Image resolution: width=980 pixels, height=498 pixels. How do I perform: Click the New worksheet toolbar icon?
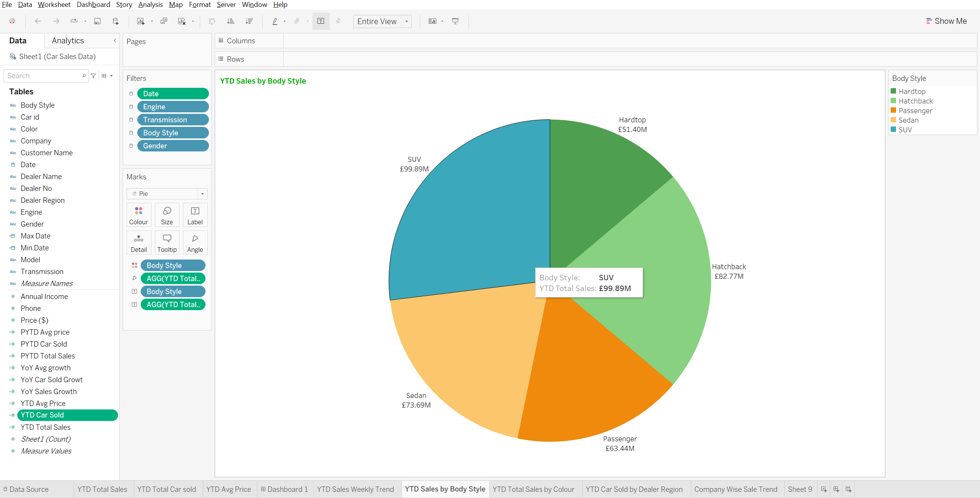141,21
